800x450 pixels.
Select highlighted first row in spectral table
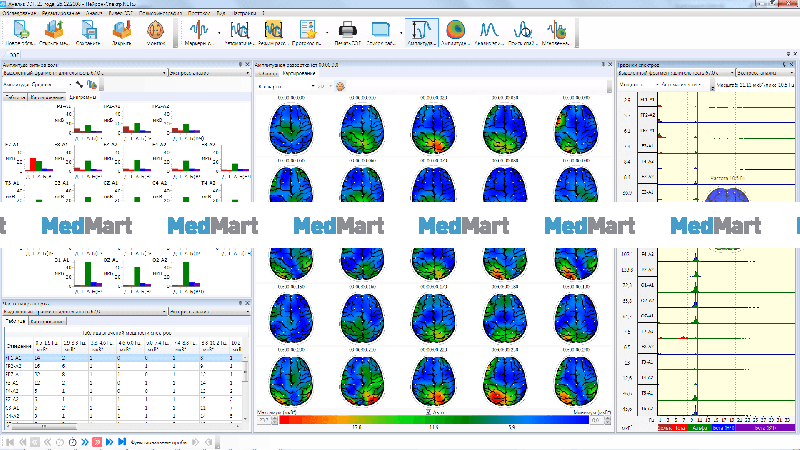(x=124, y=358)
